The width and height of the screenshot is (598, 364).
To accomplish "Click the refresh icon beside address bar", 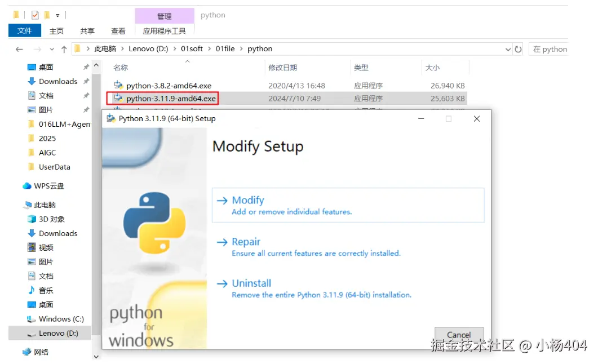I will pyautogui.click(x=518, y=49).
